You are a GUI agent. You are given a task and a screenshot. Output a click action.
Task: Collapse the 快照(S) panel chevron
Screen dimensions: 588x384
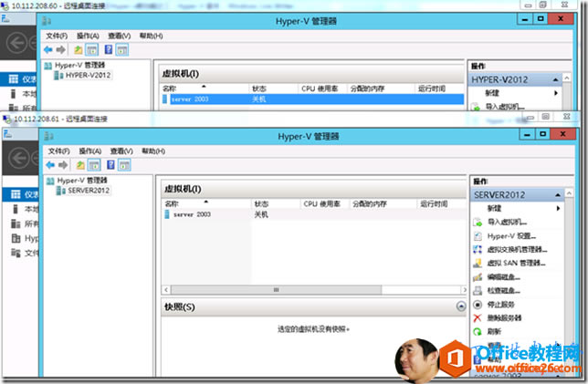pos(461,306)
